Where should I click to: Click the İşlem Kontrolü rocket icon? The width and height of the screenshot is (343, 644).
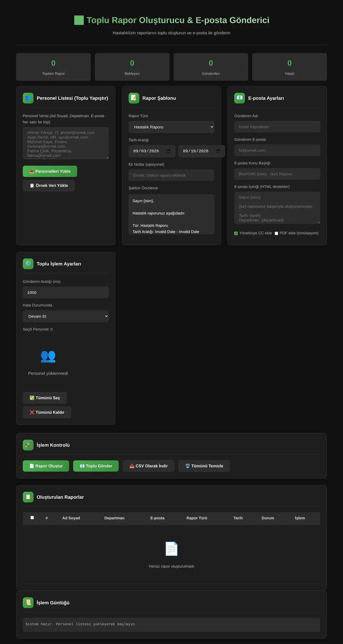pyautogui.click(x=28, y=445)
